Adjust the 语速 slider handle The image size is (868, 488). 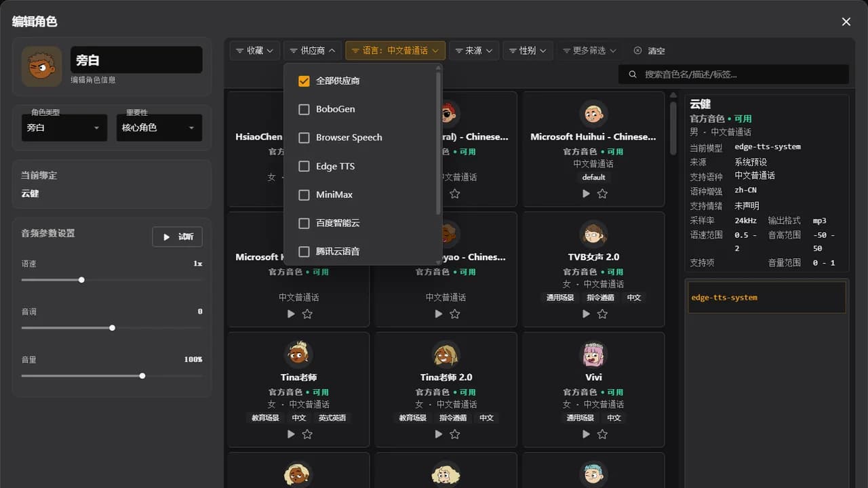tap(81, 280)
